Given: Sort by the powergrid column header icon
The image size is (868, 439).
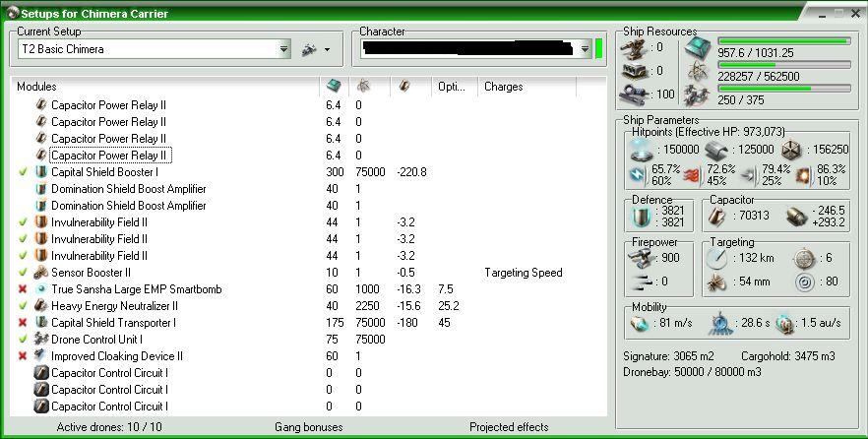Looking at the screenshot, I should 364,87.
